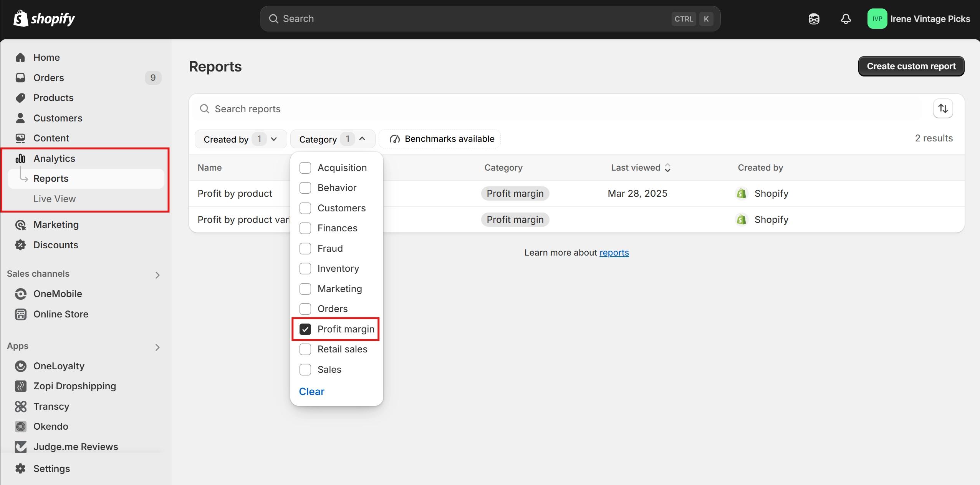Click the Zopi Dropshipping app icon

tap(20, 386)
